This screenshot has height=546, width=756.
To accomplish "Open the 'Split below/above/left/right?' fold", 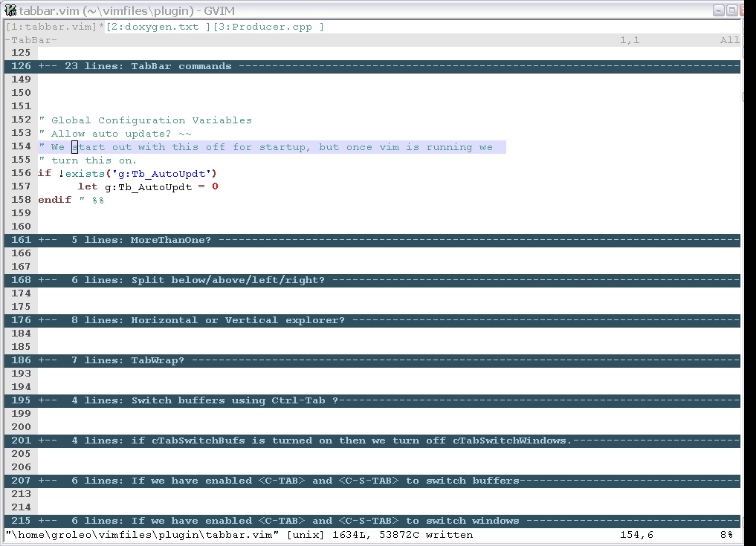I will point(372,280).
